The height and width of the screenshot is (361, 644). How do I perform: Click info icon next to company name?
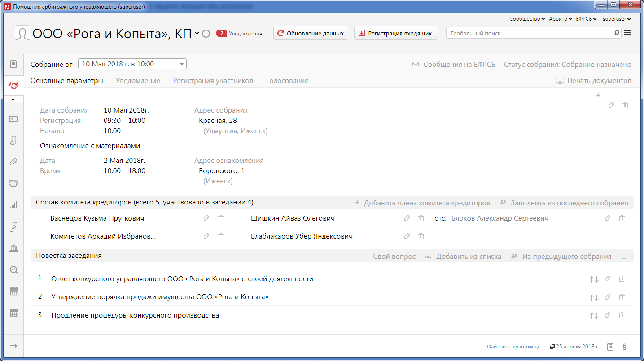206,34
